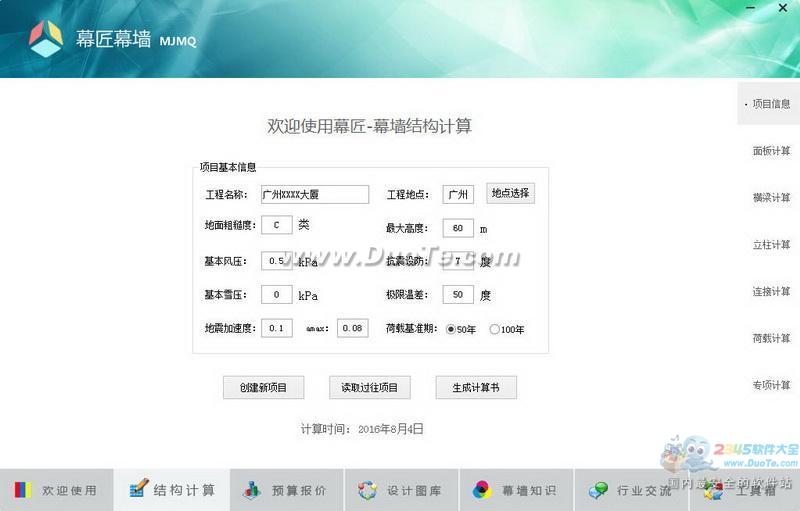Image resolution: width=800 pixels, height=511 pixels.
Task: Click the 结构计算 pencil icon
Action: point(139,488)
